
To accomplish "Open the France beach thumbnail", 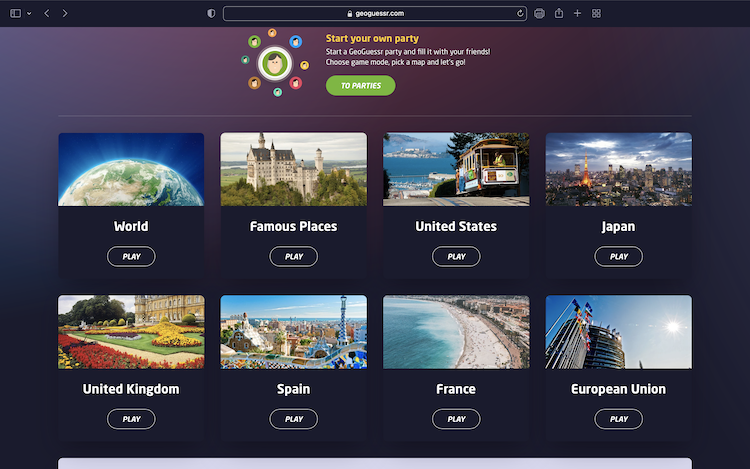I will [456, 332].
